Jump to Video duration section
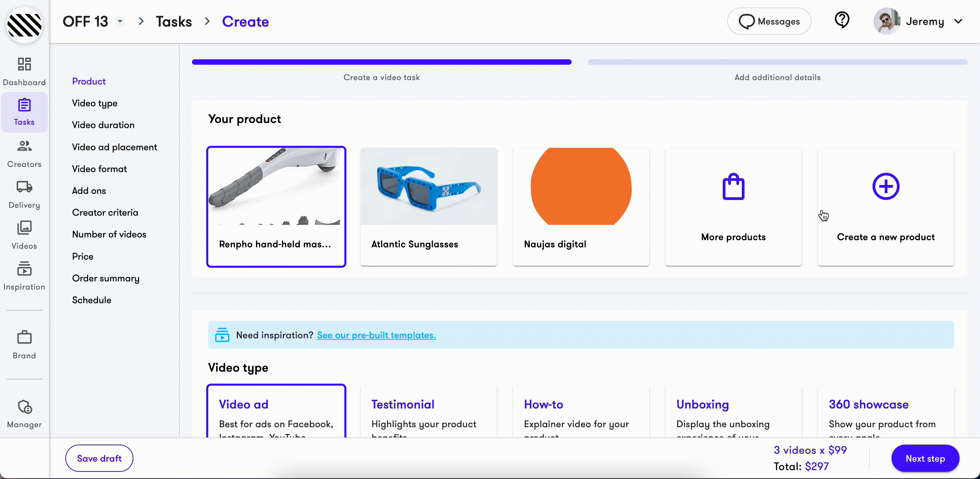The width and height of the screenshot is (980, 479). click(x=103, y=125)
